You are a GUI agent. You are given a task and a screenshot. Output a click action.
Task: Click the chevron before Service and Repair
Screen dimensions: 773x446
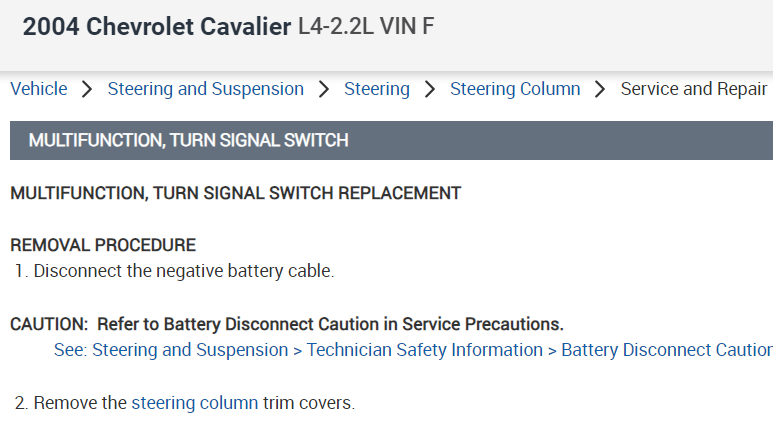pyautogui.click(x=600, y=89)
